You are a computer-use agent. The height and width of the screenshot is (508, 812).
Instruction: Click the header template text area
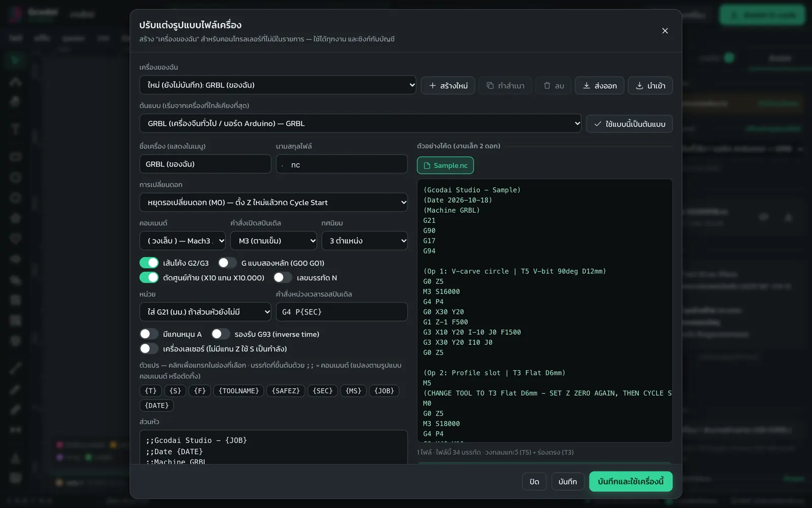point(274,448)
